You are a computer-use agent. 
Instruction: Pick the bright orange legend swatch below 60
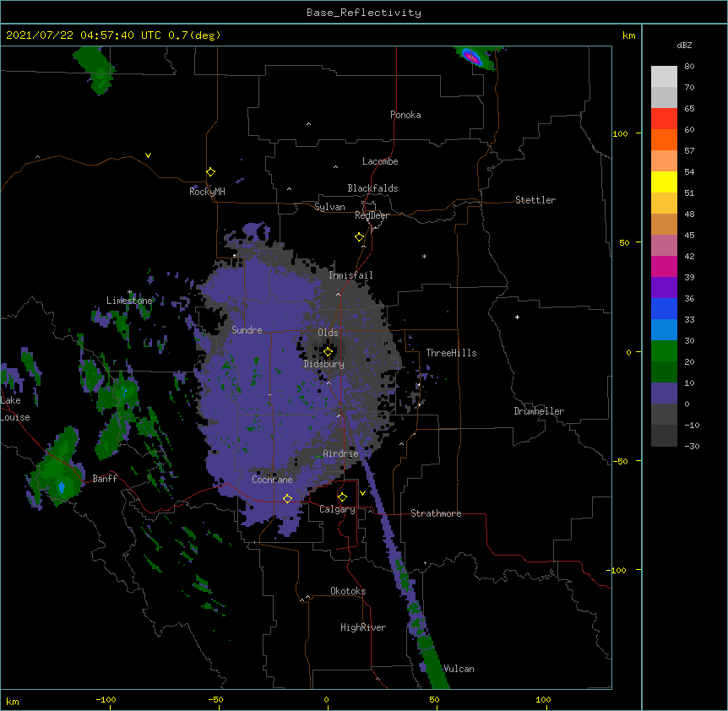coord(664,139)
